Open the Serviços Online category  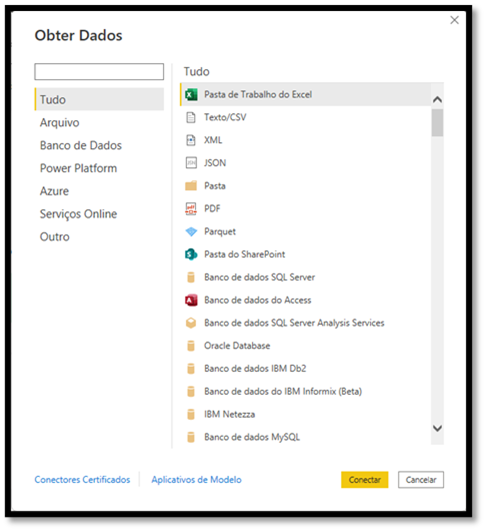[x=78, y=214]
